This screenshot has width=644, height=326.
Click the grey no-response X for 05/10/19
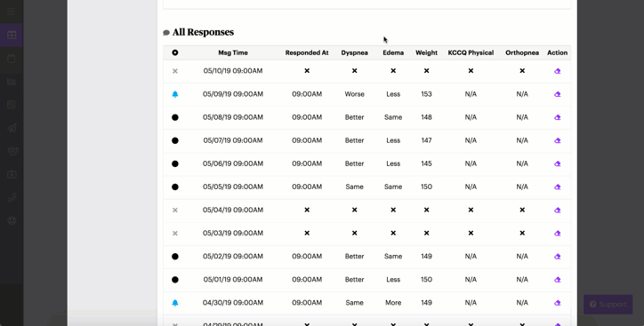(x=175, y=71)
